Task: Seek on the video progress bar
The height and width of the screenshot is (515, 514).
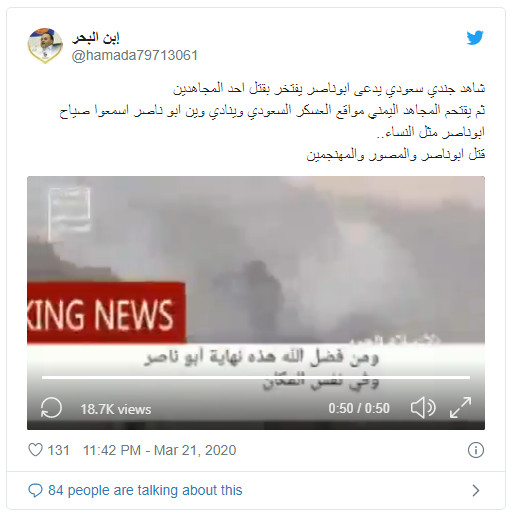Action: 256,378
